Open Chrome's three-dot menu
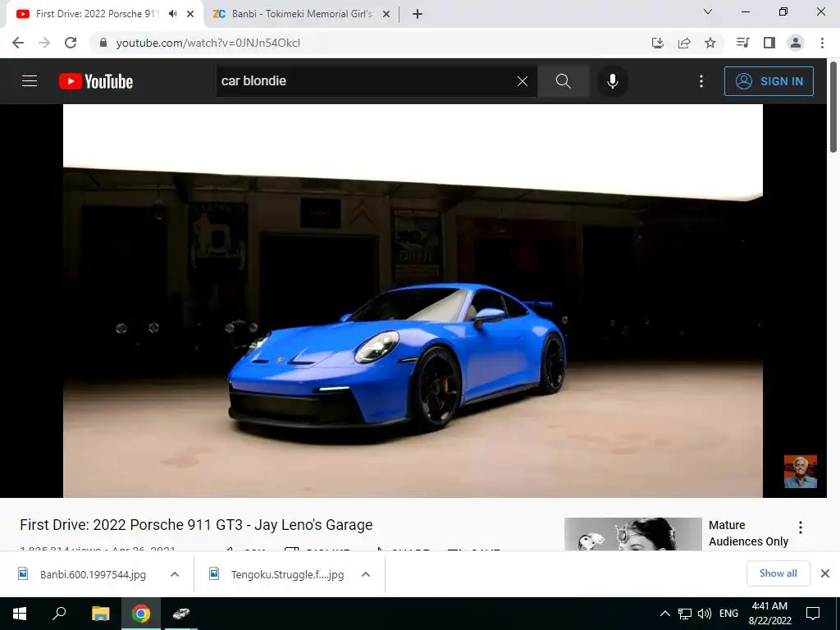The image size is (840, 630). coord(822,43)
